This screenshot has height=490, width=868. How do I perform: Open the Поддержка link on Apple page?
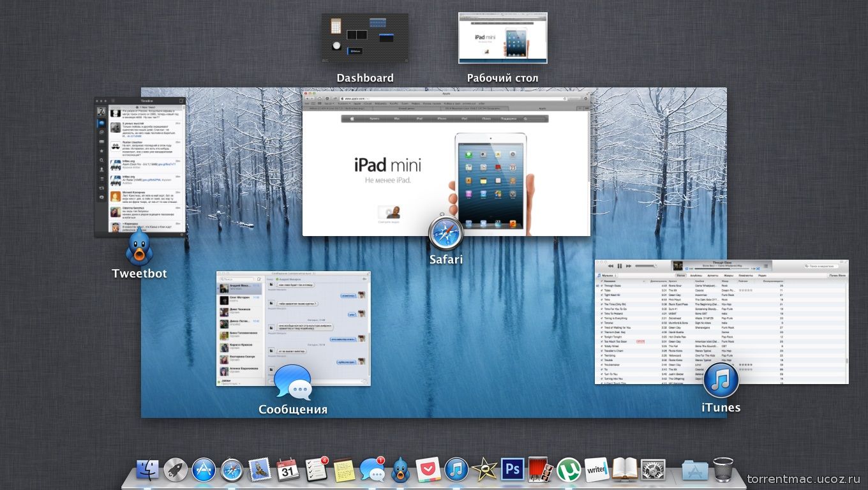coord(508,119)
